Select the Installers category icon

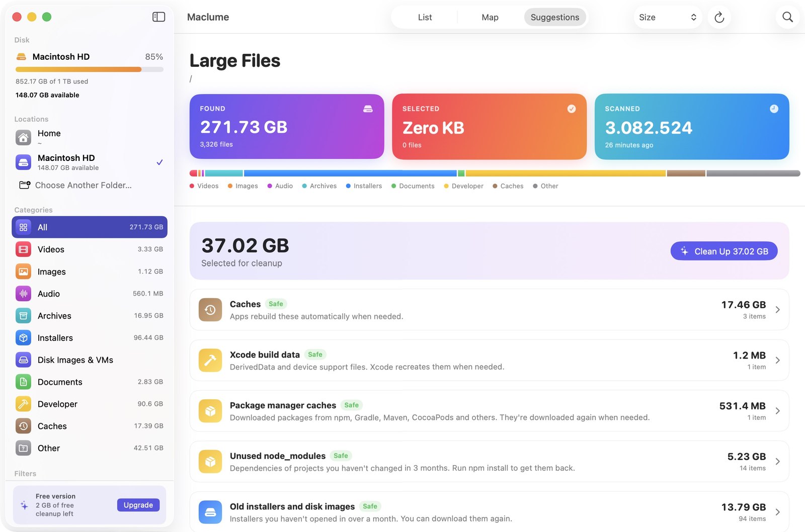(23, 338)
